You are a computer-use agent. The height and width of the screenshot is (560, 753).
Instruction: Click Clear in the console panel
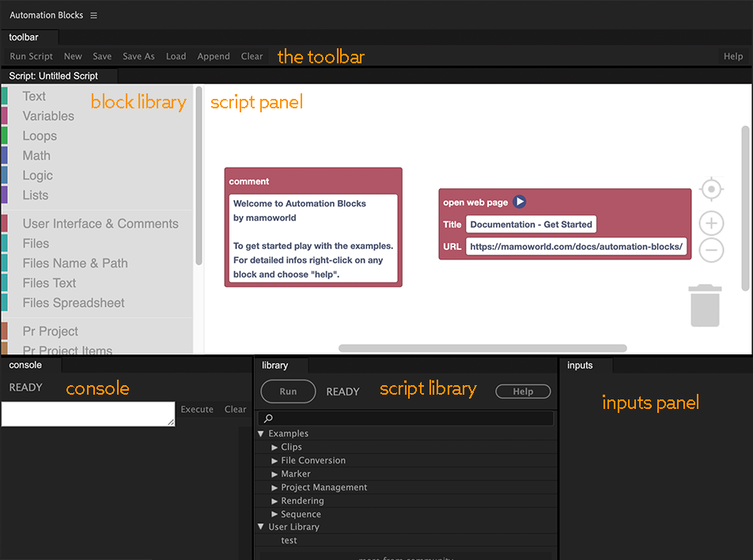236,409
